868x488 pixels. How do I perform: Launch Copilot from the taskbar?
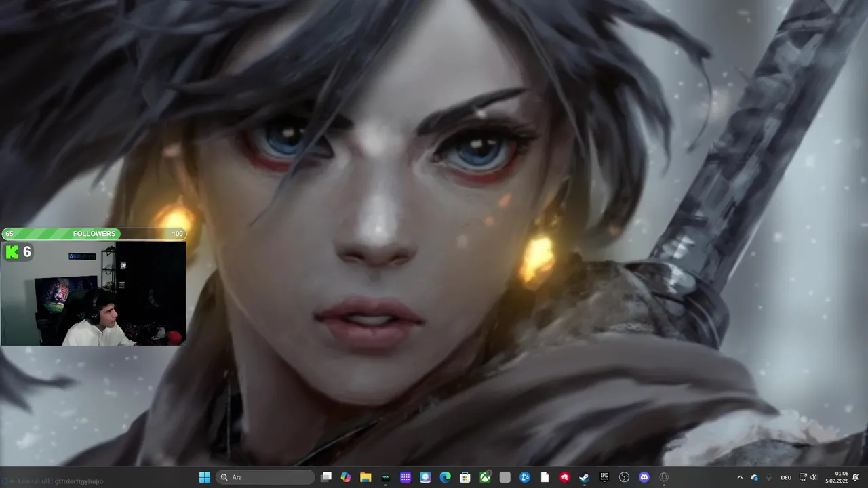pyautogui.click(x=346, y=477)
